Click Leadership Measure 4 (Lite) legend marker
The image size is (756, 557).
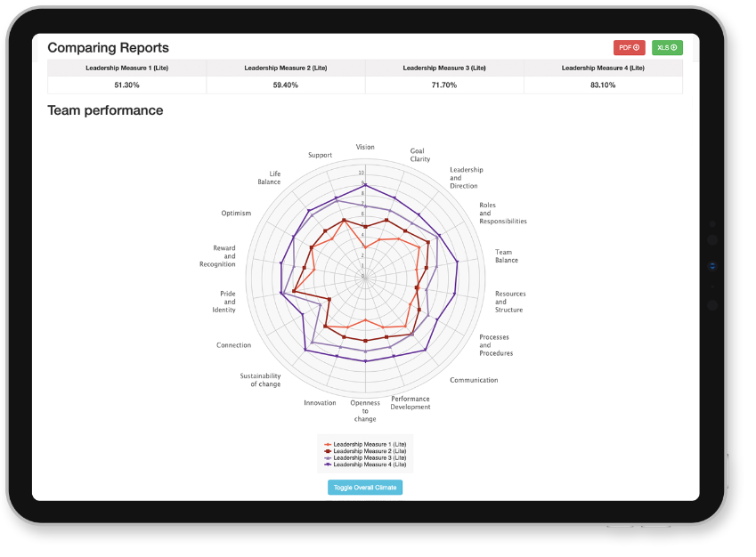coord(328,464)
